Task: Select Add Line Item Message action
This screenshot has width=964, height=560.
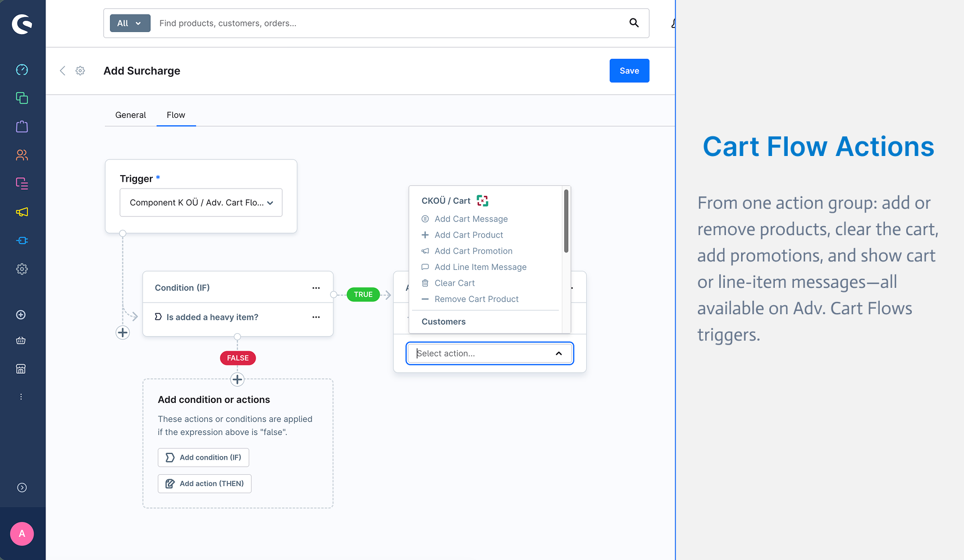Action: (481, 267)
